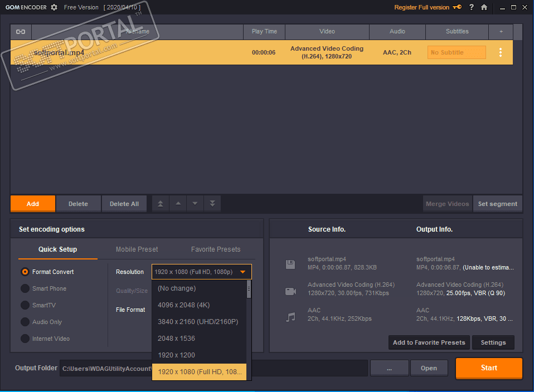This screenshot has height=392, width=534.
Task: Click Add to Favorite Presets button
Action: [429, 342]
